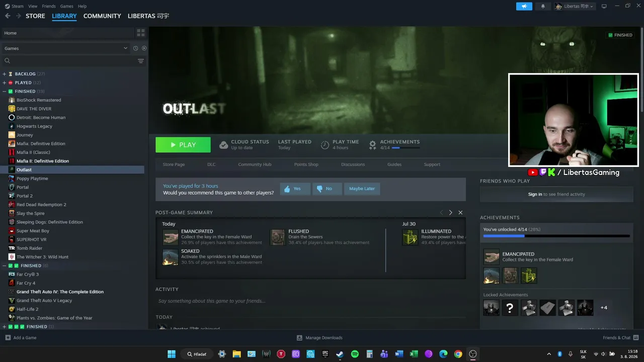Open the Soaked achievement icon

point(171,257)
